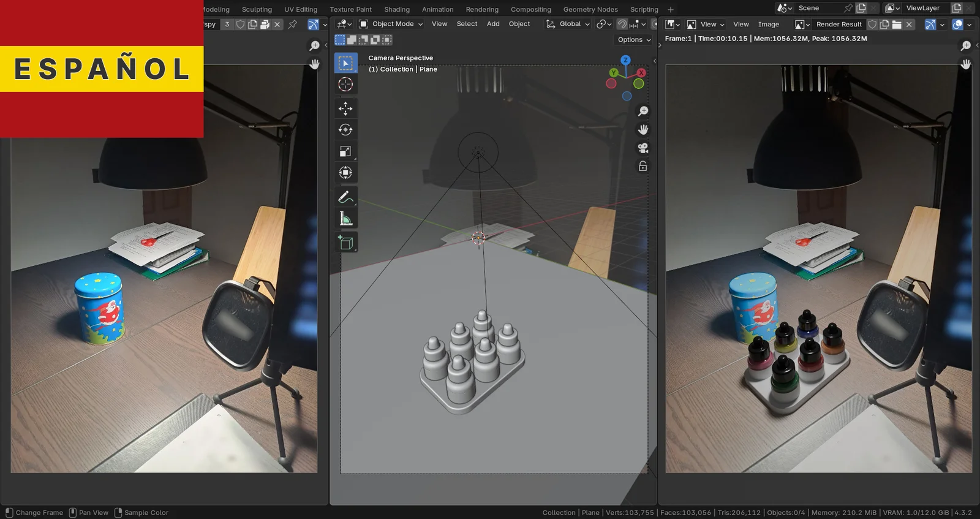Toggle fake user shield for Render Result

[x=872, y=25]
